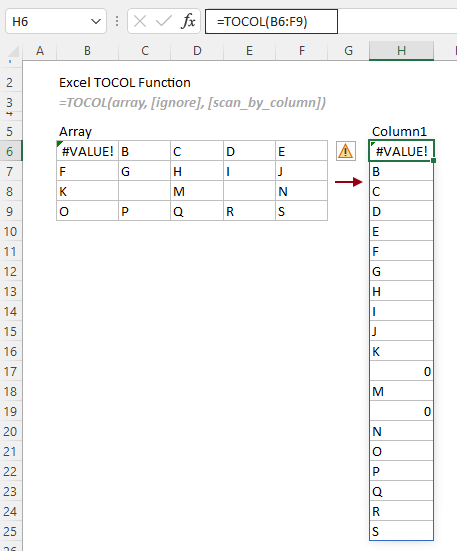This screenshot has height=551, width=457.
Task: Open the error warning icon beside H6
Action: [346, 151]
